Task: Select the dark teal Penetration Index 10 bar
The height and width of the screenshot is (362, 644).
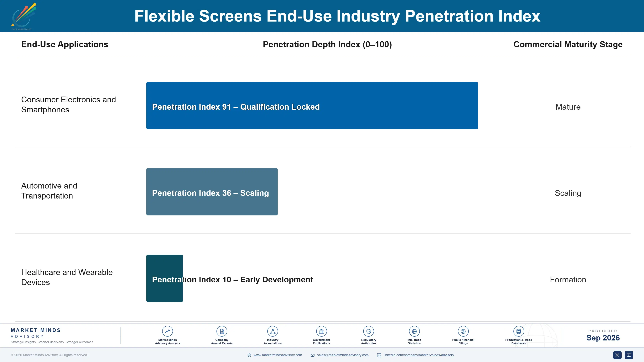Action: 164,278
